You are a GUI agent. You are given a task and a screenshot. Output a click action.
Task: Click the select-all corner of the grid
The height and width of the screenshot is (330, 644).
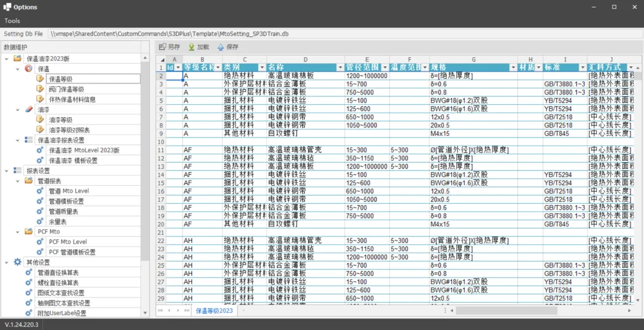[x=160, y=60]
